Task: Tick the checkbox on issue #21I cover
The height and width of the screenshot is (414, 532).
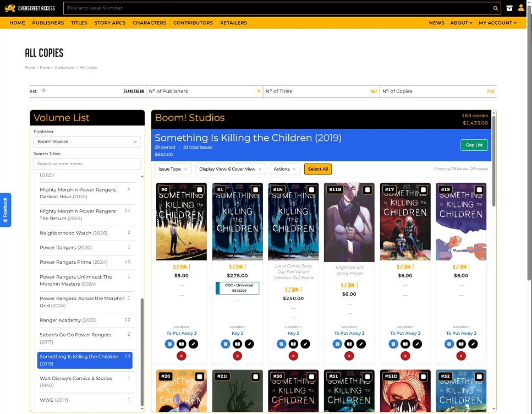Action: (255, 377)
